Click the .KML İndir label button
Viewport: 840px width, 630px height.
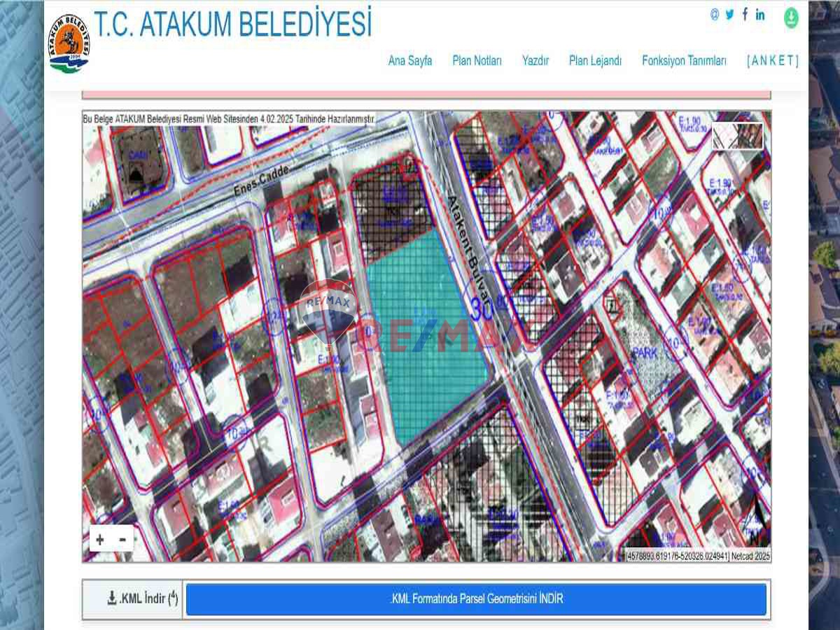[x=133, y=599]
